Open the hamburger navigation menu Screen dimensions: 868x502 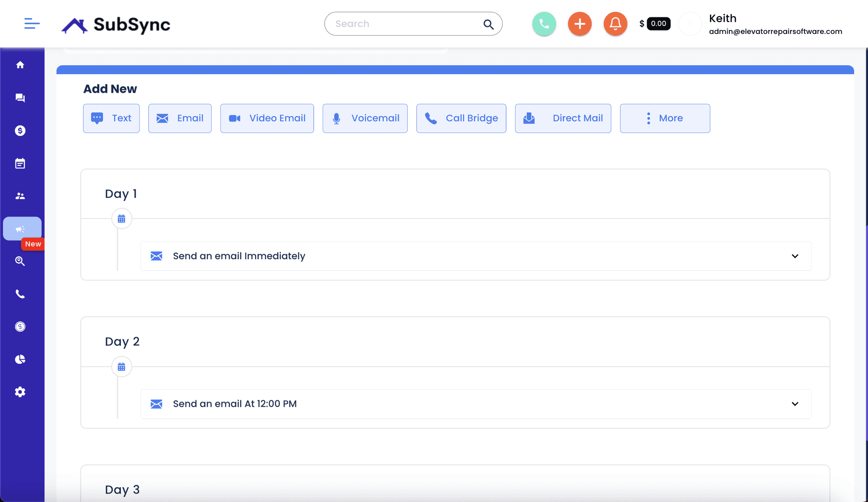click(32, 24)
